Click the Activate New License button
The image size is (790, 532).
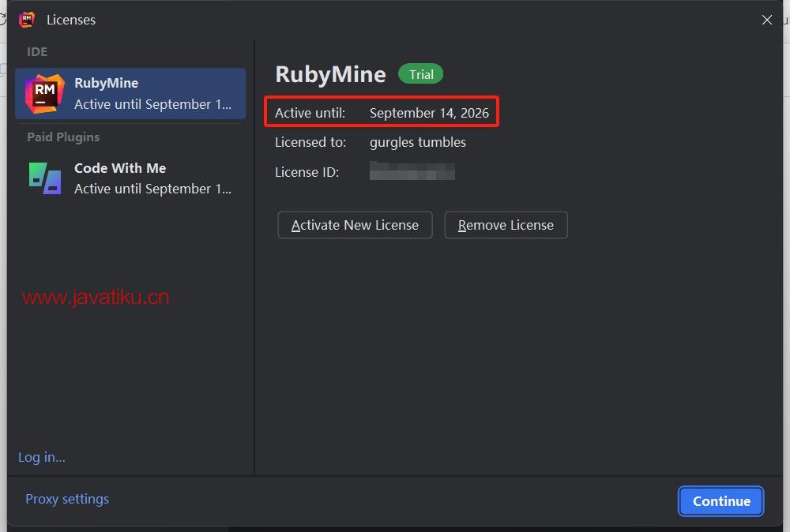click(355, 225)
